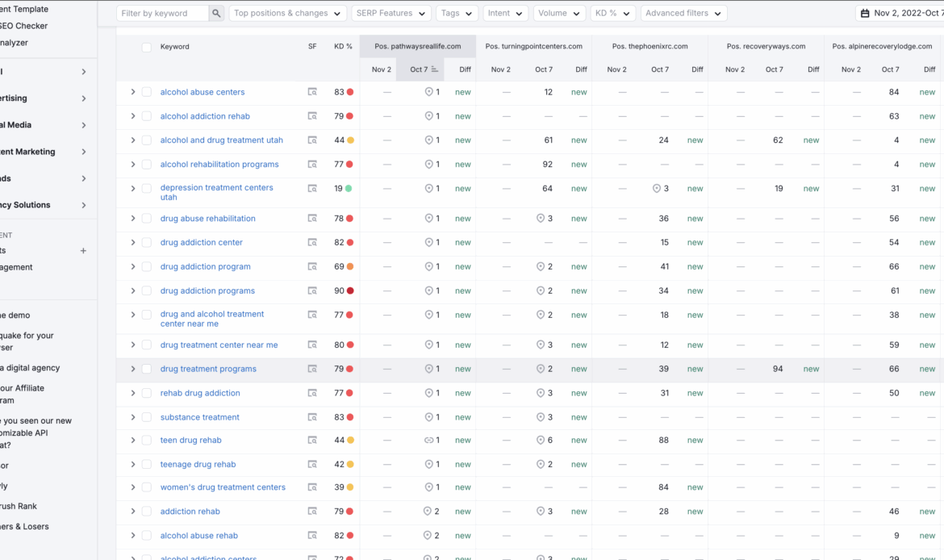Open the alcohol and drug treatment utah keyword
The image size is (944, 560).
pyautogui.click(x=221, y=140)
